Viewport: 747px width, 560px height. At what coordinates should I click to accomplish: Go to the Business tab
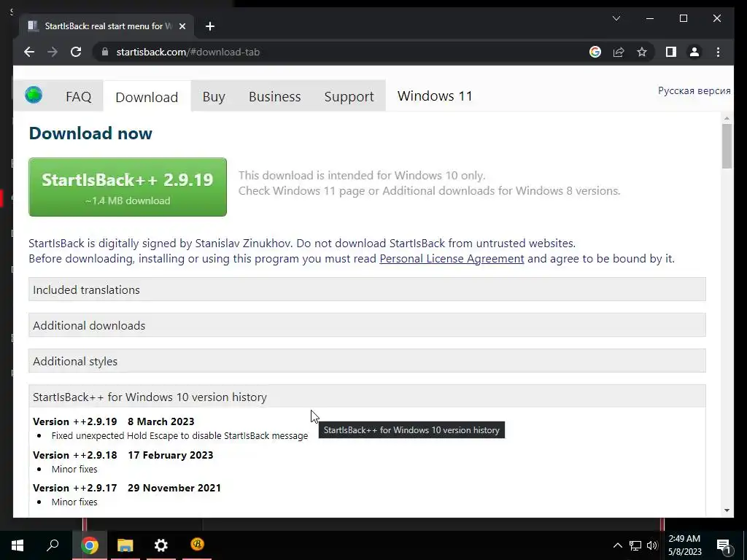275,97
